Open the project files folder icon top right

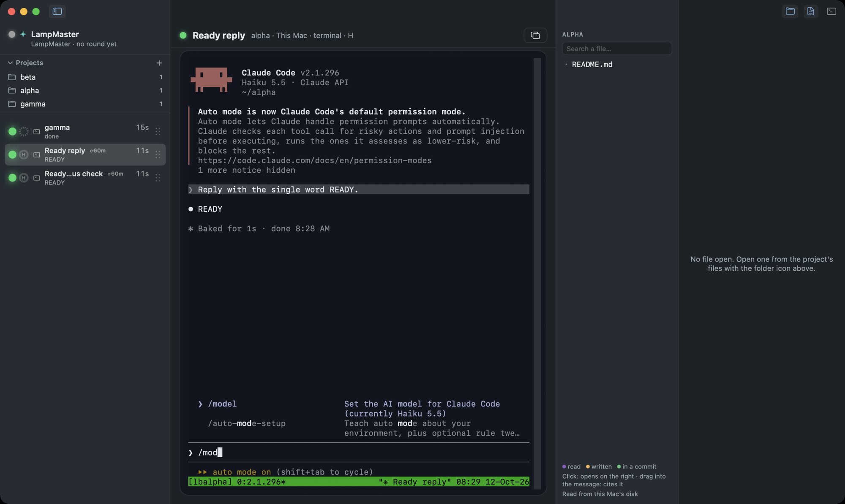[790, 11]
